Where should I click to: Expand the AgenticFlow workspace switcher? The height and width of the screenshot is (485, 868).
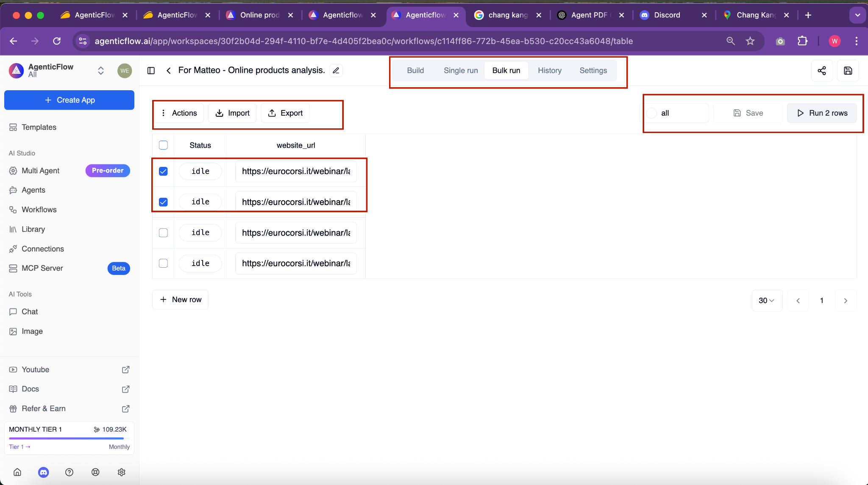point(100,71)
